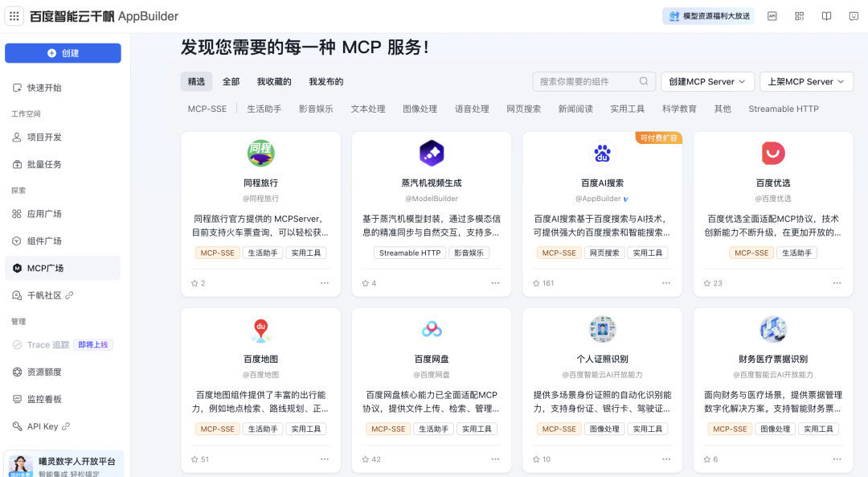Open the documentation book icon in header
Screen dimensions: 868x477
[x=826, y=16]
